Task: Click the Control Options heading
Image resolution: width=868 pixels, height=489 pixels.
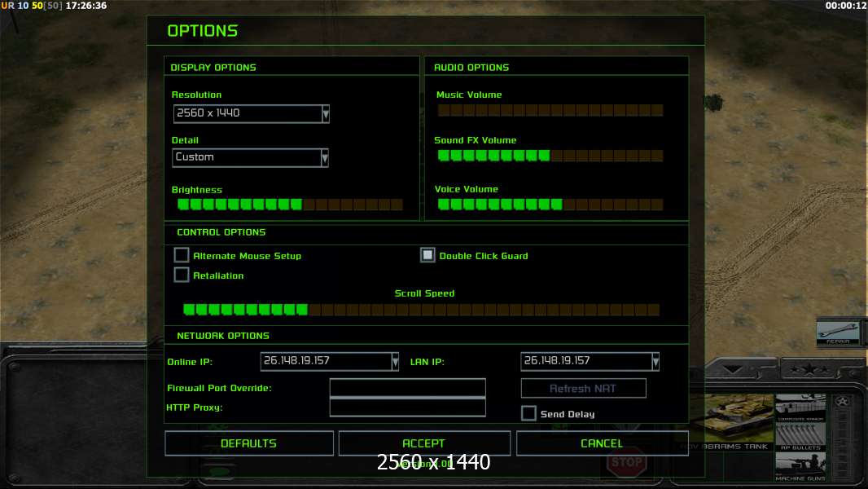Action: (221, 232)
